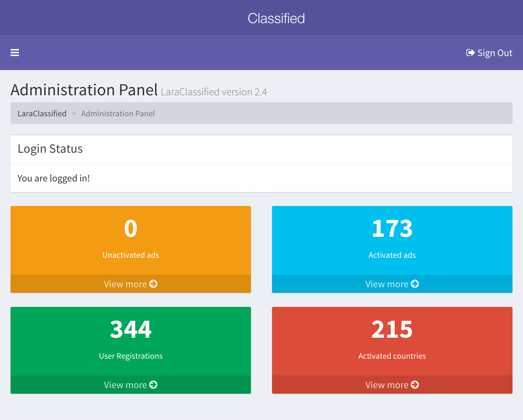Click the Classified brand title
523x420 pixels.
click(x=276, y=18)
